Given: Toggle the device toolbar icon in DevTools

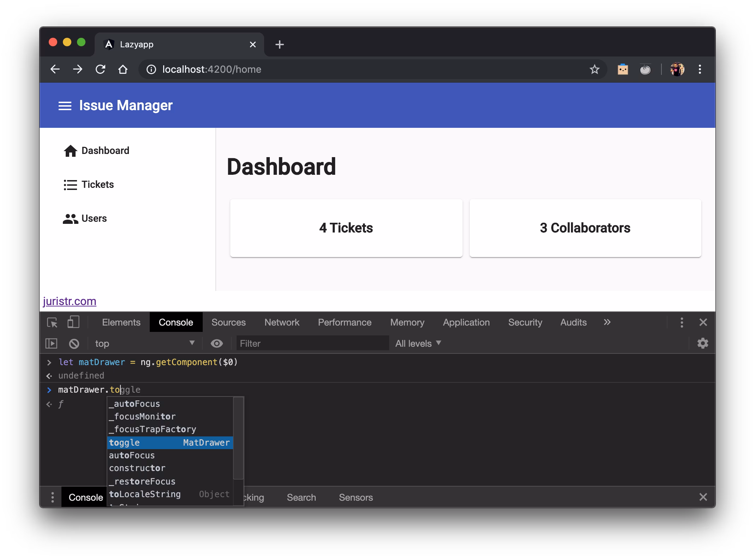Looking at the screenshot, I should (73, 322).
